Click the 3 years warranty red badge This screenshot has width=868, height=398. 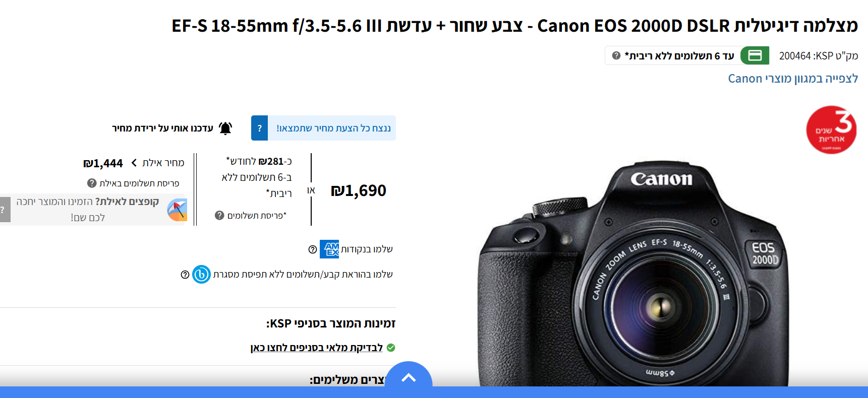pyautogui.click(x=831, y=129)
